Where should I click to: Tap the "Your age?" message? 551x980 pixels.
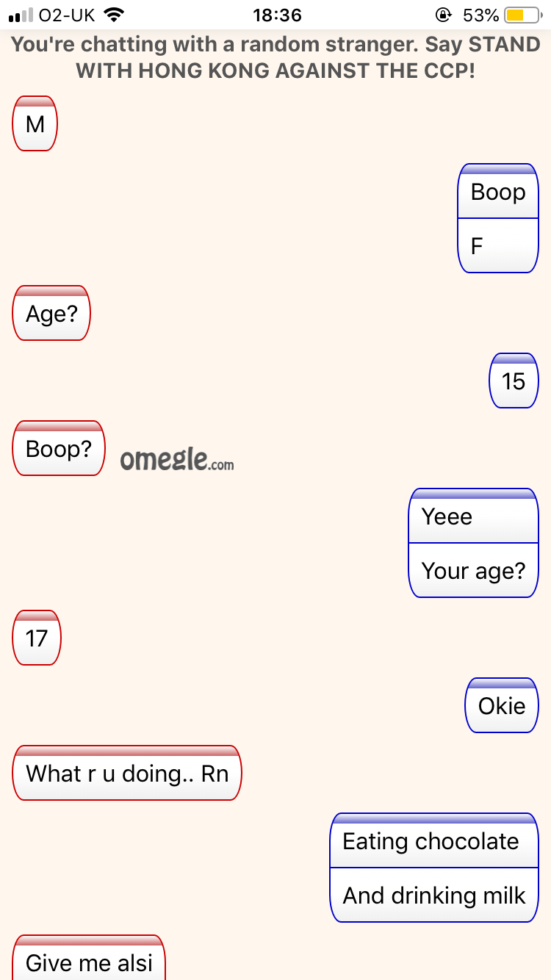point(474,571)
